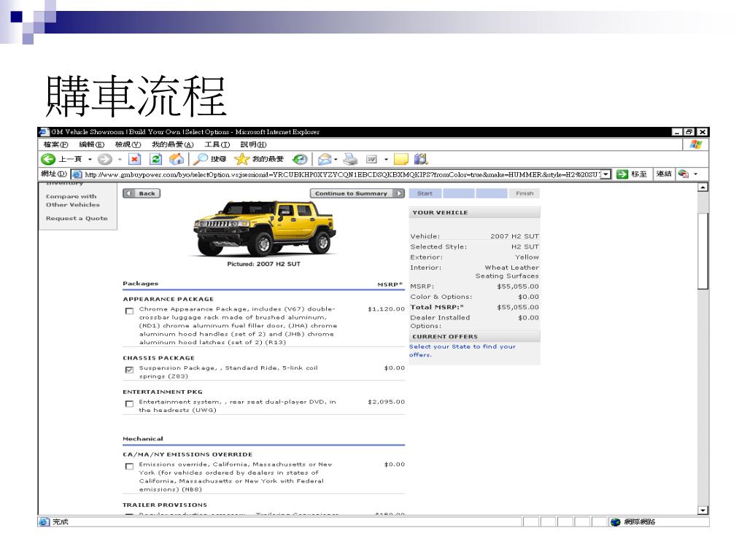Open Compare with Other Vehicles link
This screenshot has width=747, height=560.
point(73,201)
